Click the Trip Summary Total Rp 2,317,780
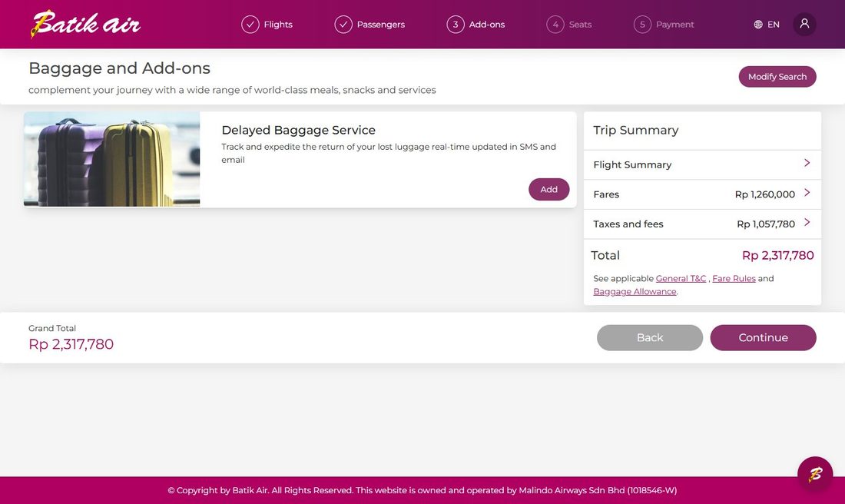Image resolution: width=845 pixels, height=504 pixels. tap(777, 256)
